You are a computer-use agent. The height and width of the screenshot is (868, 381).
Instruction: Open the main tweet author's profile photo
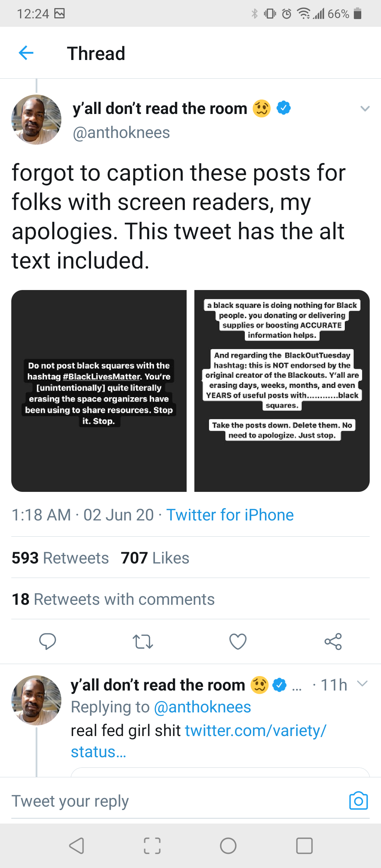tap(36, 120)
